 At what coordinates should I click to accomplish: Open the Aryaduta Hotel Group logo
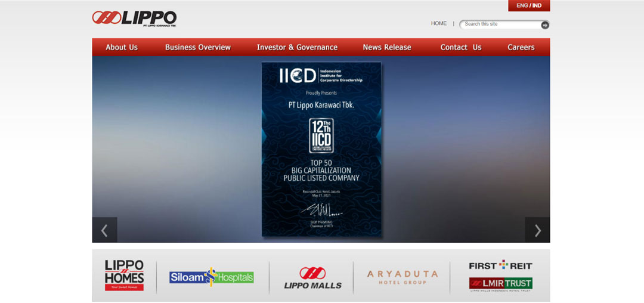tap(402, 277)
